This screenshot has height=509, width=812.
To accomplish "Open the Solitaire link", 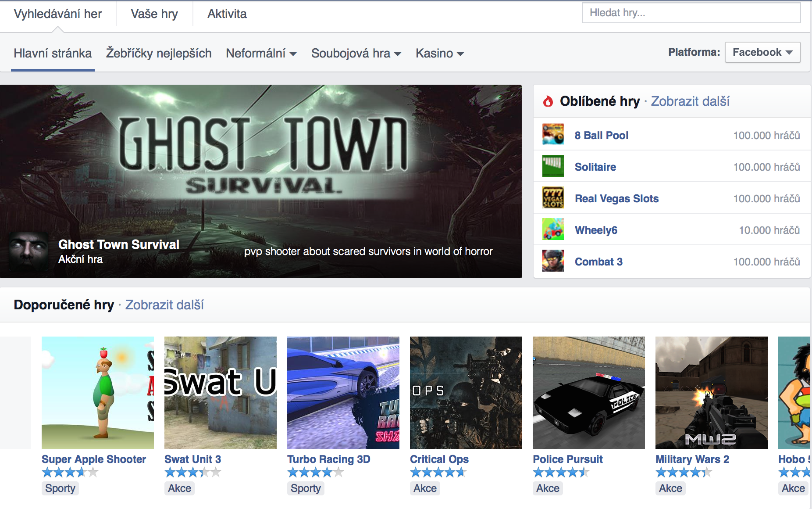I will coord(595,167).
